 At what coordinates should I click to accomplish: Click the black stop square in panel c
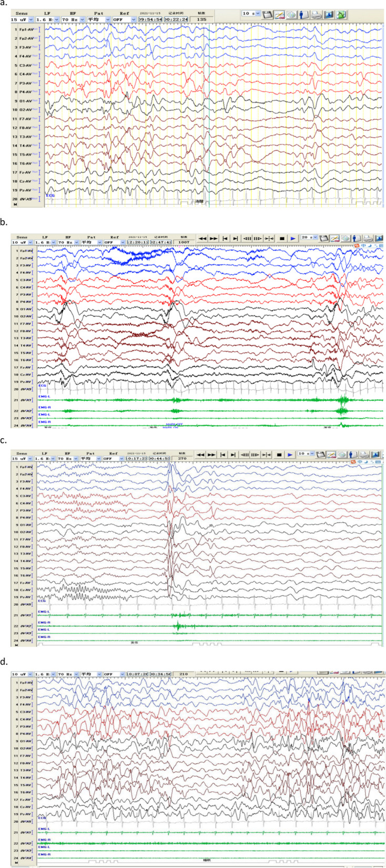coord(279,454)
